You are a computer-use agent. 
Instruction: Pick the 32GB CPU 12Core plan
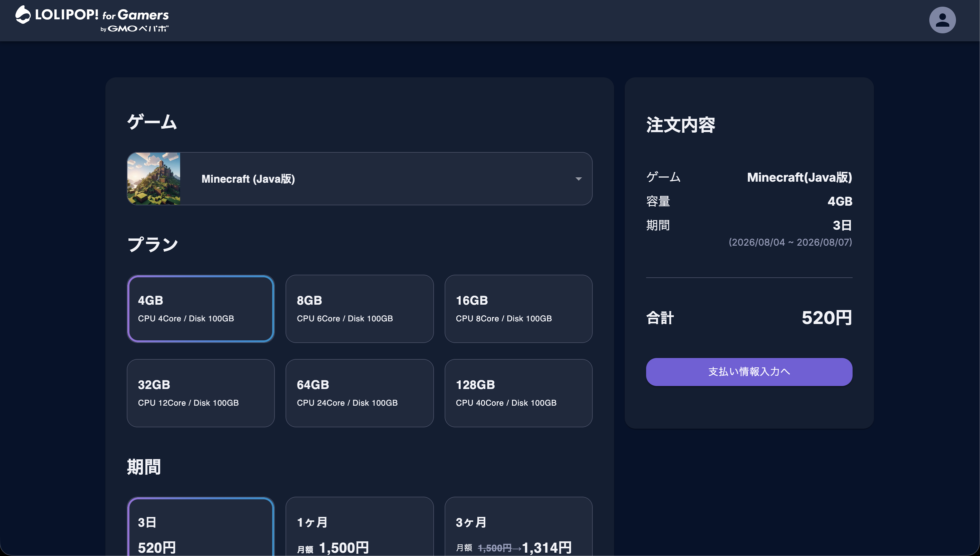(200, 393)
